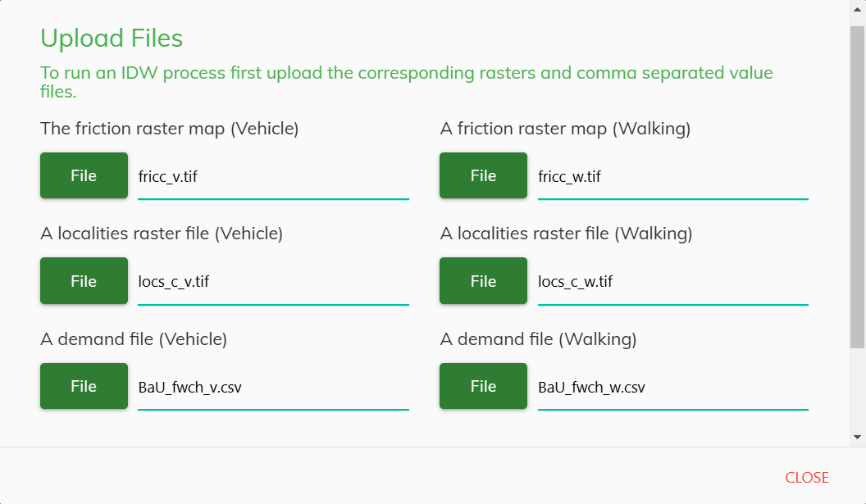Click File button for vehicle friction raster
The image size is (866, 504).
click(84, 175)
